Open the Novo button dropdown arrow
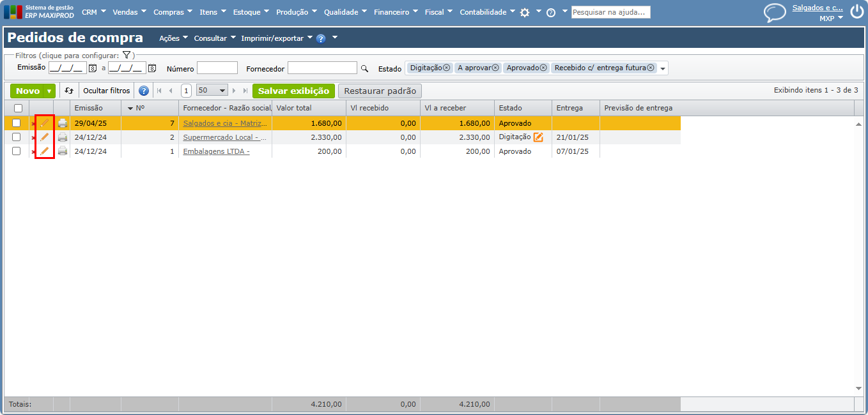 pyautogui.click(x=49, y=91)
